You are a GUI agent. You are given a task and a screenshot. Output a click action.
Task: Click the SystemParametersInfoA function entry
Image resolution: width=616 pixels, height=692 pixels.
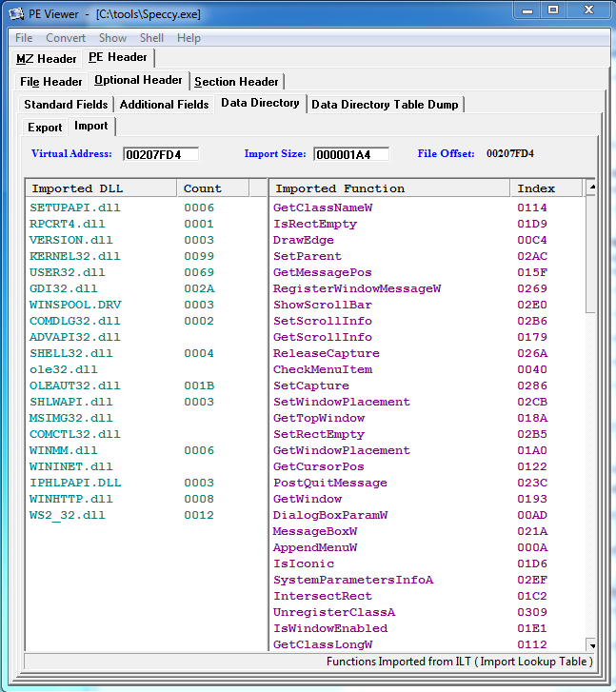(353, 580)
